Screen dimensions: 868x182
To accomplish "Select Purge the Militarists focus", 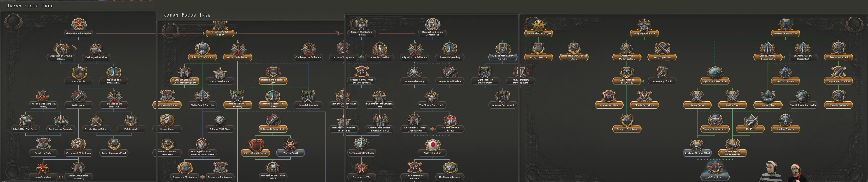I will coord(450,76).
